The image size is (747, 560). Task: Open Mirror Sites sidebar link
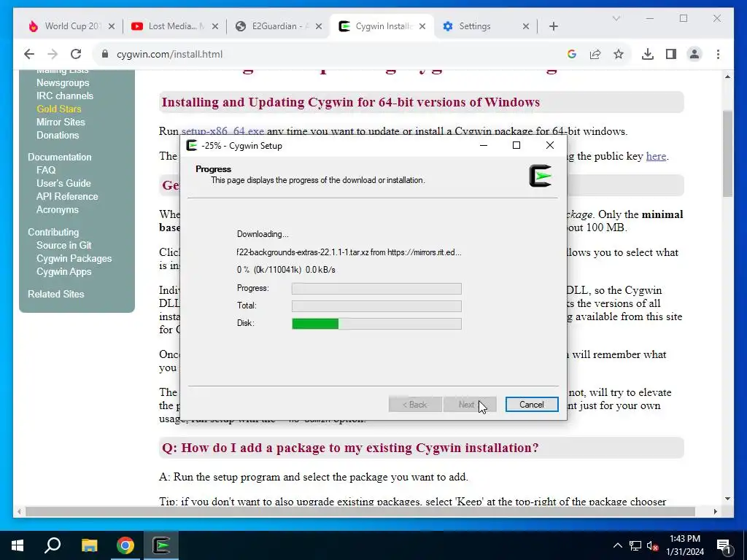click(61, 122)
